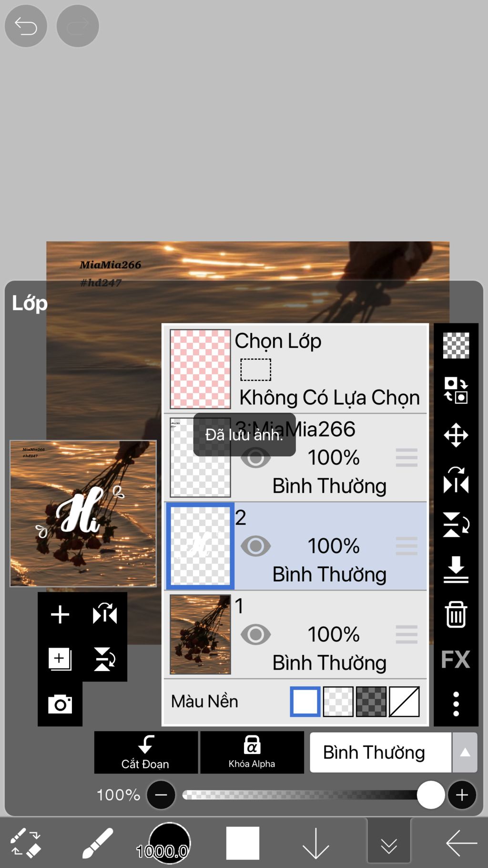Select the brush tool in bottom bar
488x868 pixels.
[97, 843]
